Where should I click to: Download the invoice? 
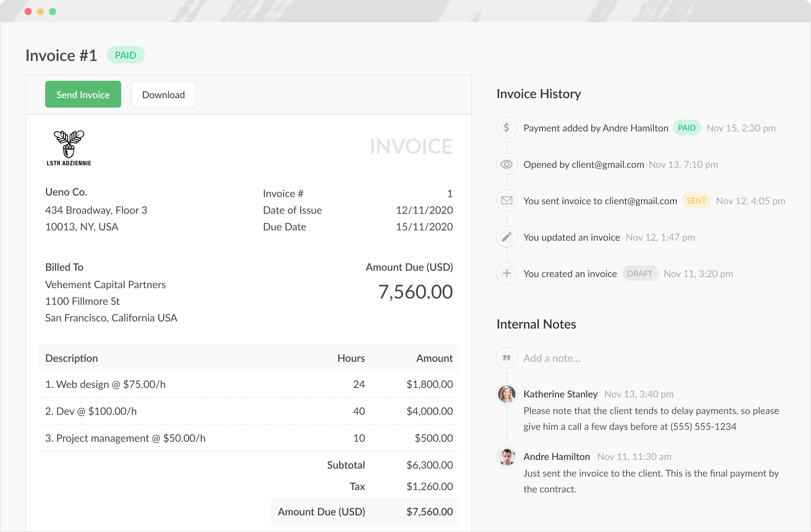point(163,95)
